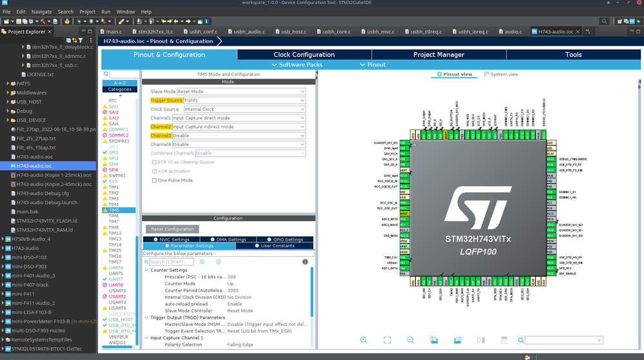This screenshot has width=644, height=360.
Task: Collapse all in Project Explorer
Action: pyautogui.click(x=68, y=40)
